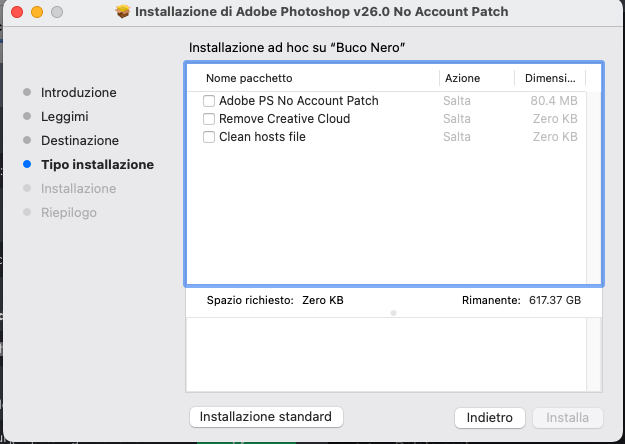Click the yellow minimize window button
Screen dimensions: 625x444
[36, 13]
